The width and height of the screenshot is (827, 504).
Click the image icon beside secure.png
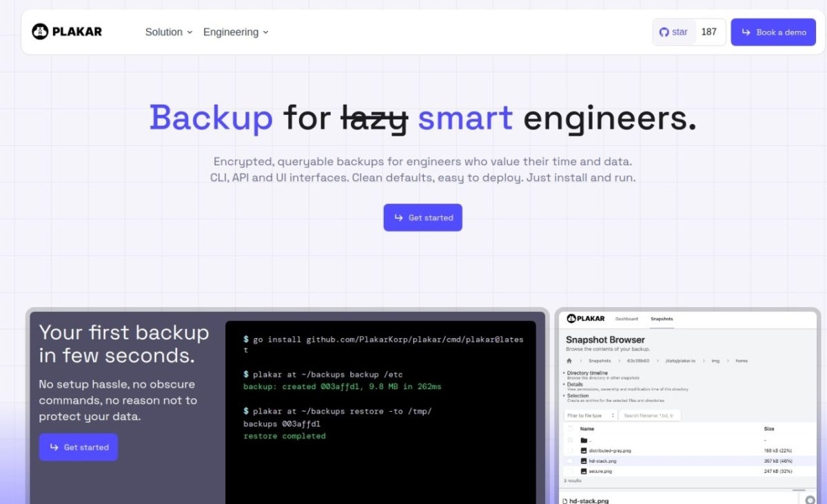pos(584,471)
